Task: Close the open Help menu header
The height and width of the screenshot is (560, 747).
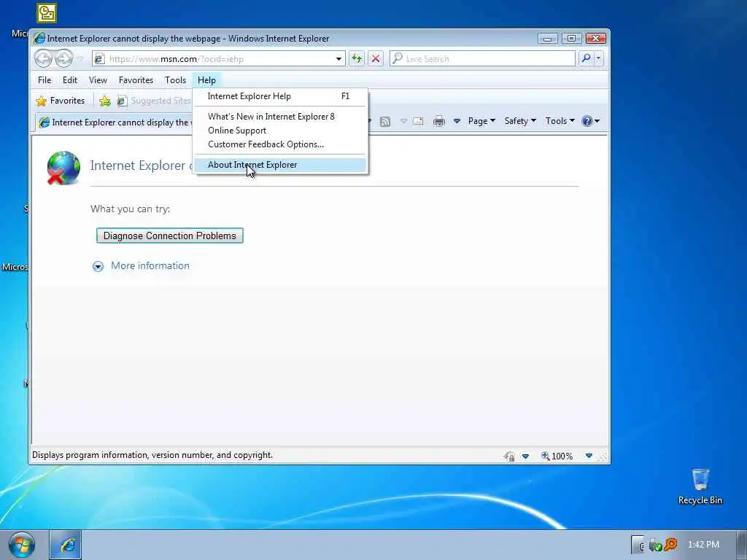Action: tap(206, 80)
